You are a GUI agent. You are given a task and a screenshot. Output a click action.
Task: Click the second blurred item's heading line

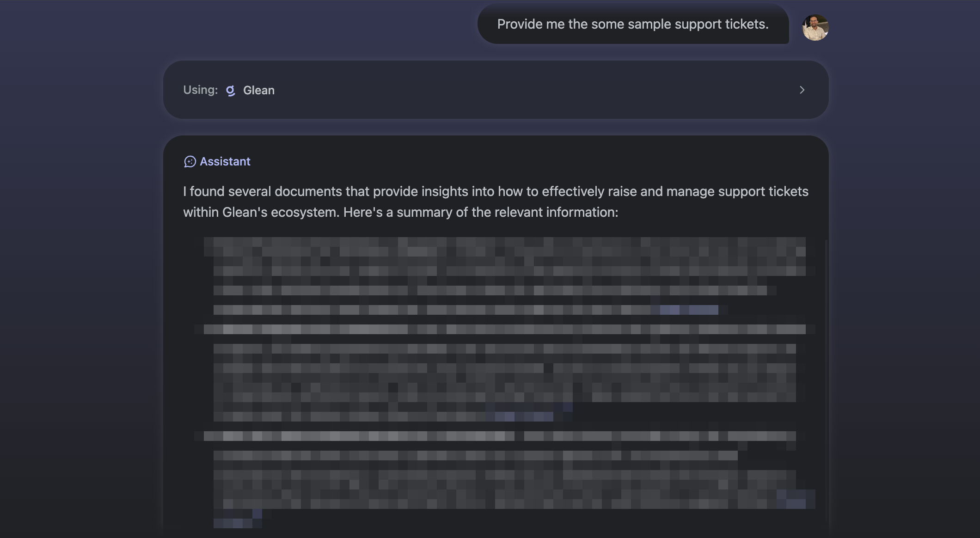pyautogui.click(x=504, y=330)
